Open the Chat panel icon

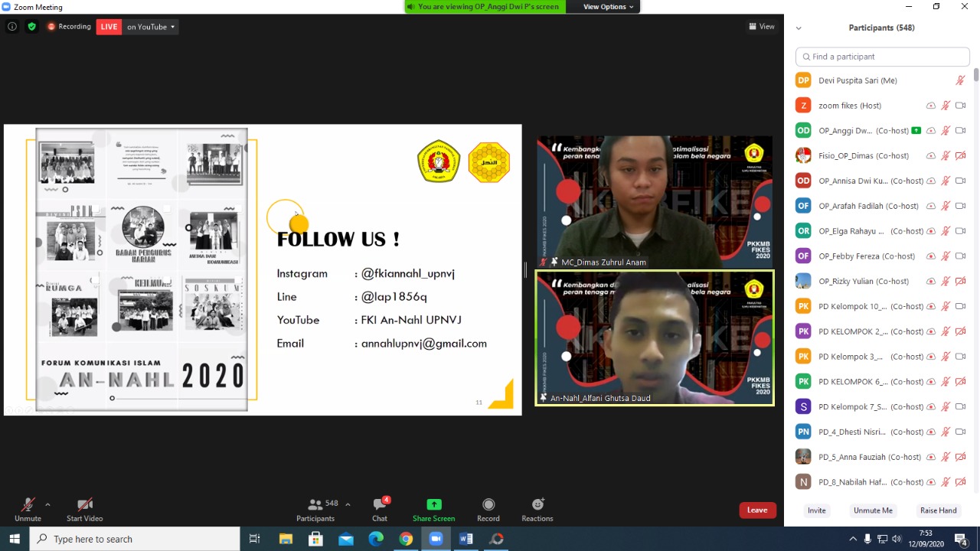pyautogui.click(x=380, y=505)
